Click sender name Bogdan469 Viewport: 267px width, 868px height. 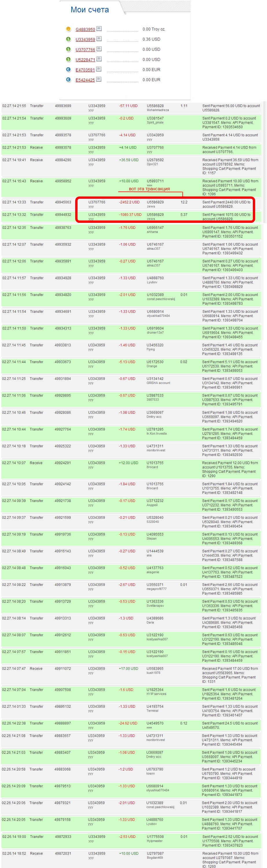154,858
